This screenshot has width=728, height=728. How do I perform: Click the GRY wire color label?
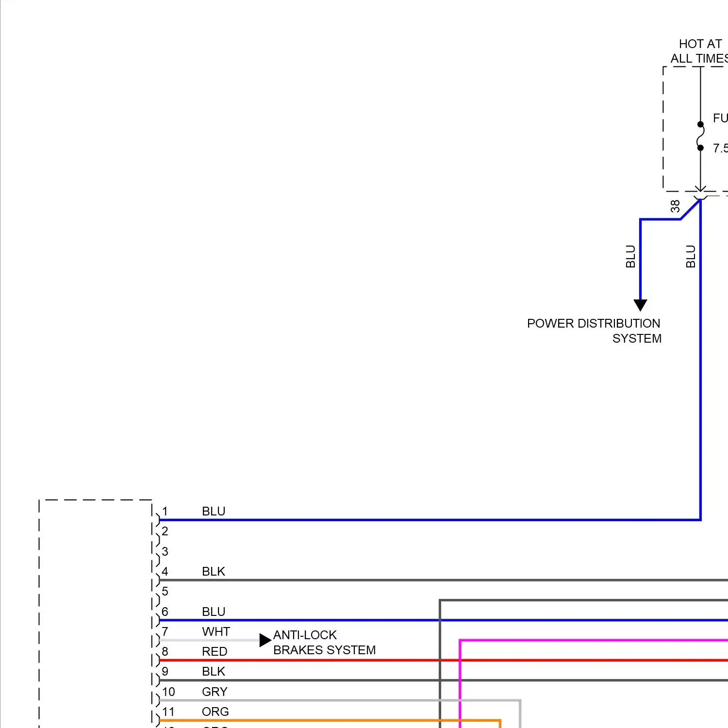215,692
